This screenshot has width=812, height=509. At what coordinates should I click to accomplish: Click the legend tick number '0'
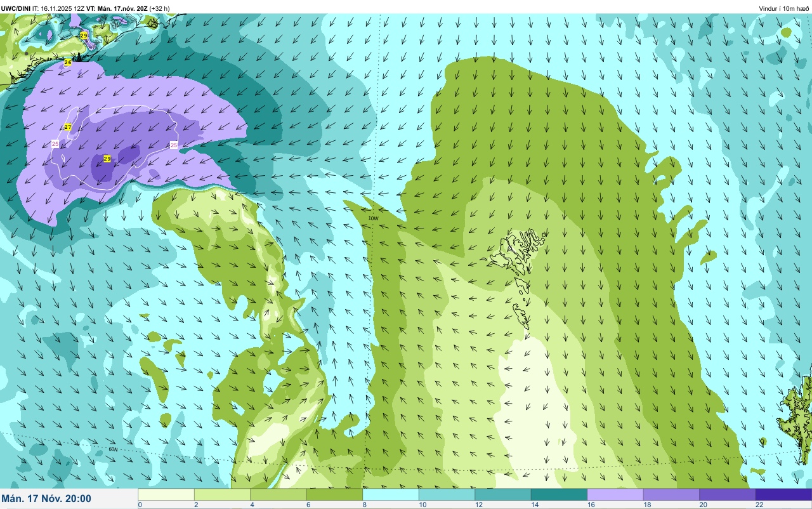pyautogui.click(x=140, y=505)
